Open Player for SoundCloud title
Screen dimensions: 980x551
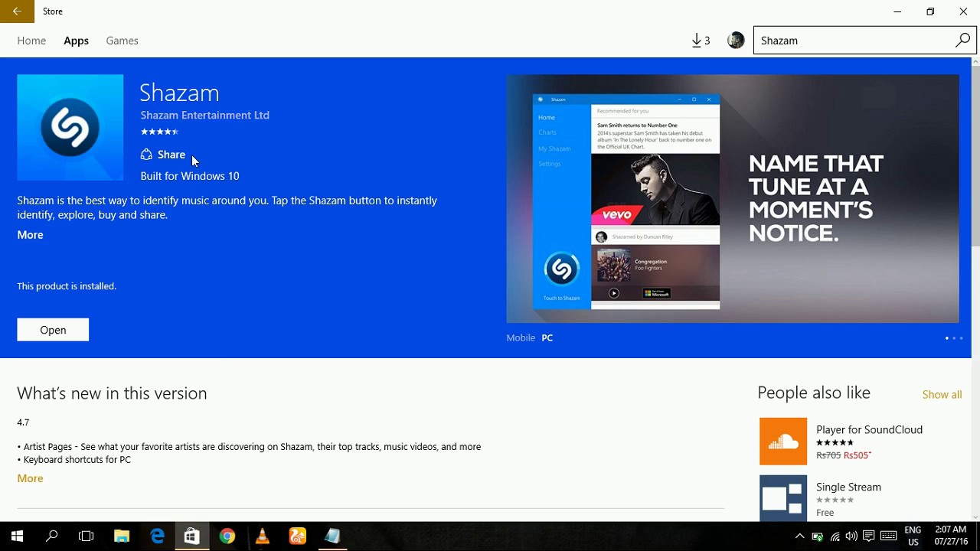coord(869,429)
